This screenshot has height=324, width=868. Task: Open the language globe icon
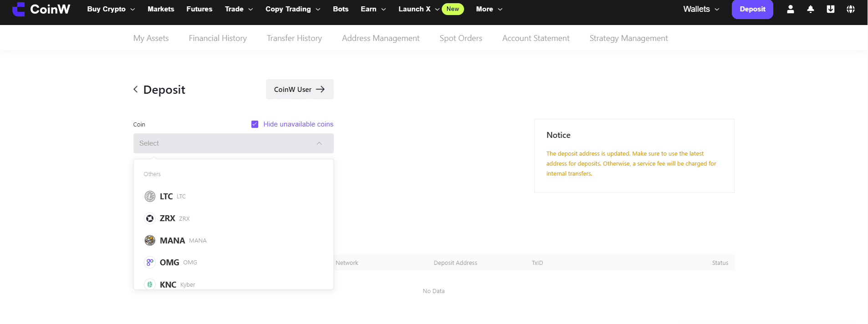(851, 9)
